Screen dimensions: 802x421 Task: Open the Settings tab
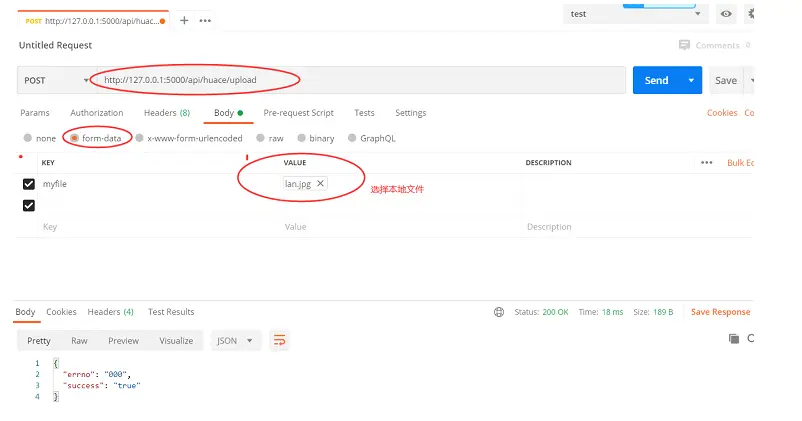(411, 113)
